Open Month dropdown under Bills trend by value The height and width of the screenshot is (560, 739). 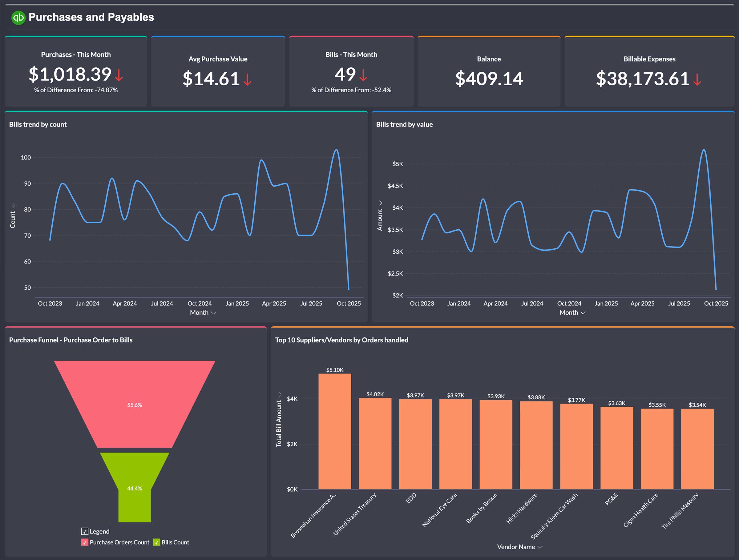[572, 312]
